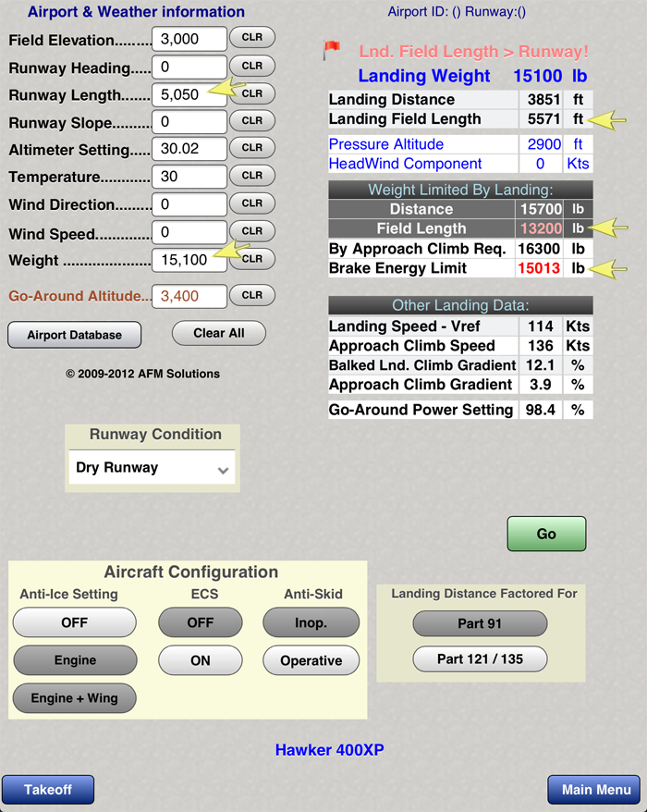The image size is (647, 812).
Task: Tap the Clear All button
Action: pos(219,333)
